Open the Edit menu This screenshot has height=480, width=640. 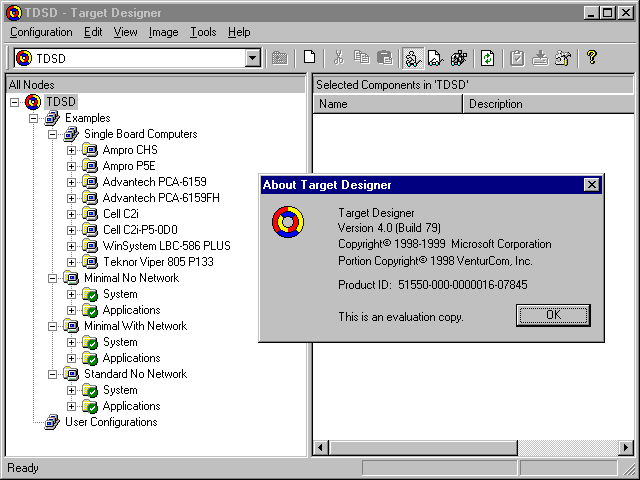pyautogui.click(x=93, y=32)
